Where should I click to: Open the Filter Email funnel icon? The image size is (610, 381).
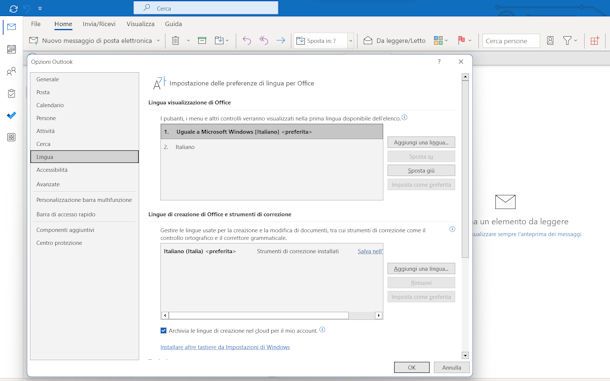[x=567, y=40]
